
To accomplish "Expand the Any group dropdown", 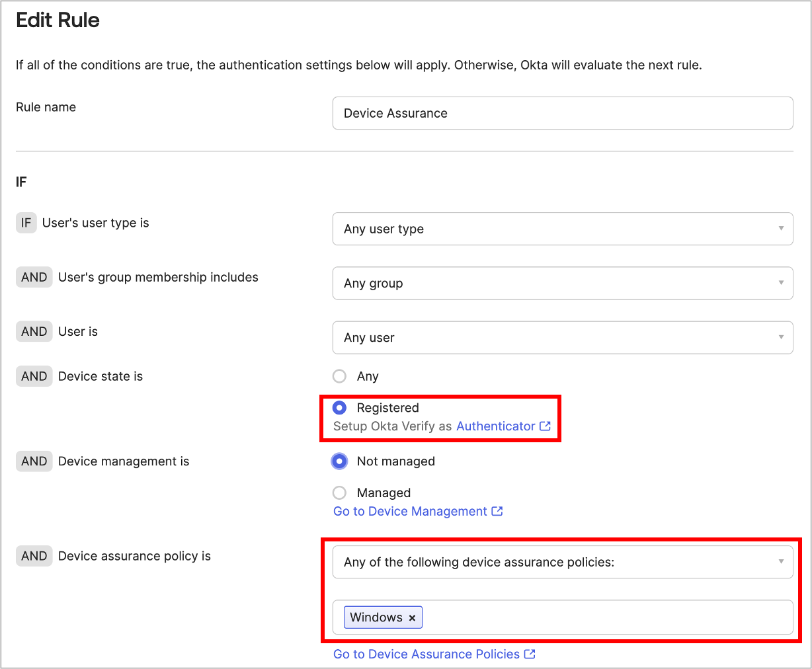I will tap(562, 283).
